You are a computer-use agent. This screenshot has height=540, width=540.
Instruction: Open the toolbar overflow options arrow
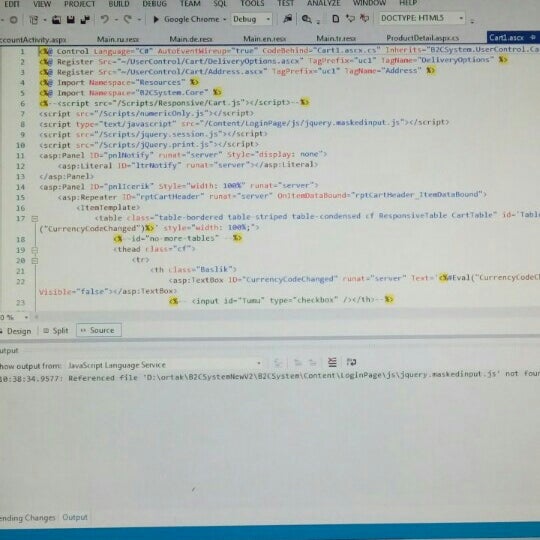(x=472, y=21)
